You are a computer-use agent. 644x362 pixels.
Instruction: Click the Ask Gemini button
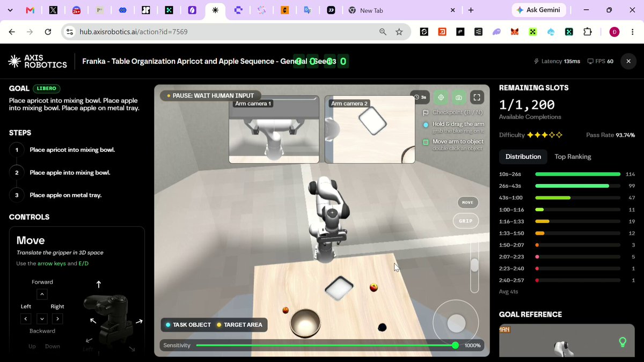(x=538, y=10)
